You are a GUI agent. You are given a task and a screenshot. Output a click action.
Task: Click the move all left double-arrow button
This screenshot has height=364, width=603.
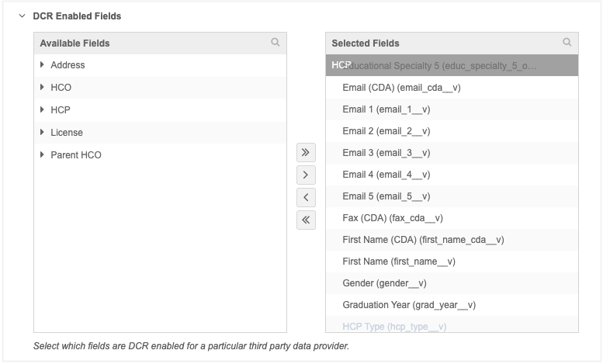pos(306,220)
